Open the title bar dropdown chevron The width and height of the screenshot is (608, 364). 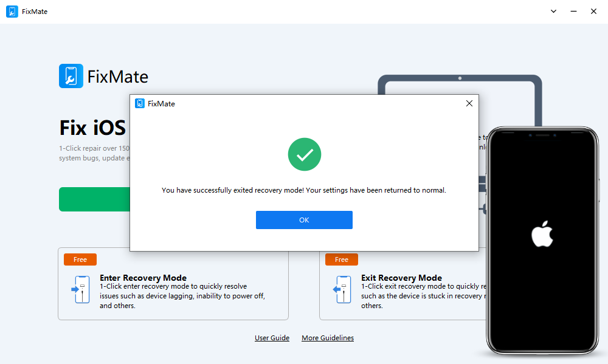(x=553, y=11)
